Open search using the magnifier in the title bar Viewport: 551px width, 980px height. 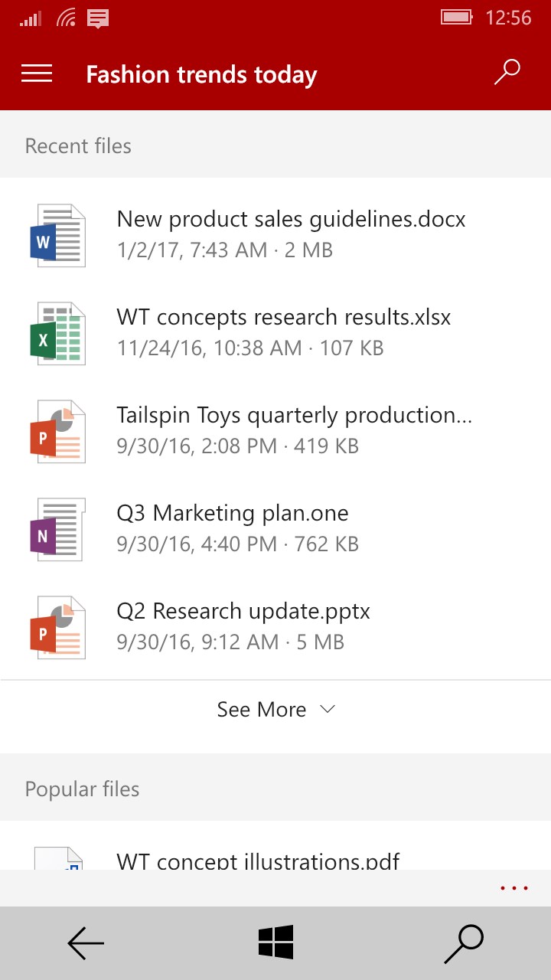coord(507,72)
